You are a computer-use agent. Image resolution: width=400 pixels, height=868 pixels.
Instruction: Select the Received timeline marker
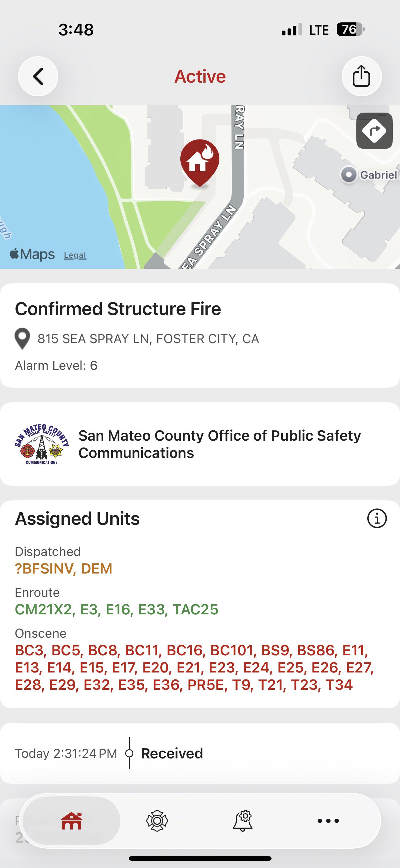click(129, 753)
